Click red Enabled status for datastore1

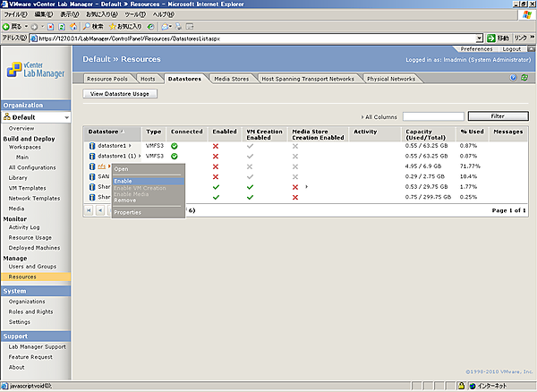coord(215,145)
